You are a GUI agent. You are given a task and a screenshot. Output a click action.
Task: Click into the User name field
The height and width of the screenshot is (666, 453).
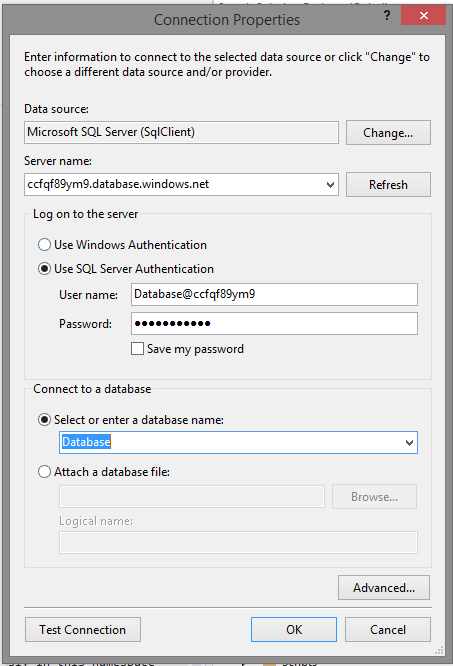(274, 294)
